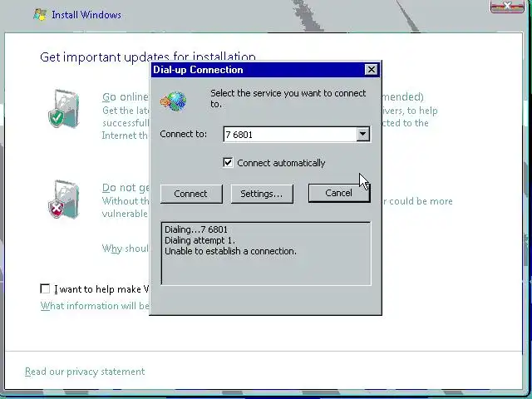Image resolution: width=532 pixels, height=399 pixels.
Task: Click the globe network icon in dialog
Action: tap(174, 101)
